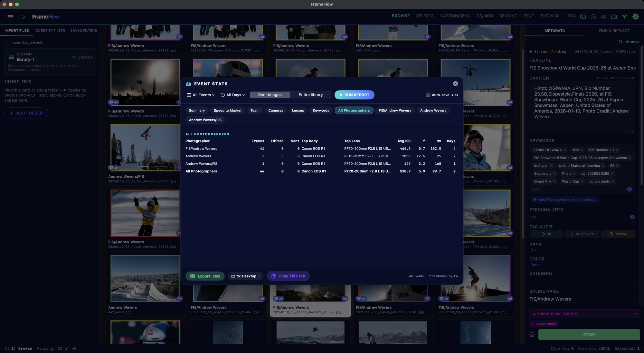Remove the action photo keyword
644x353 pixels.
pyautogui.click(x=613, y=181)
